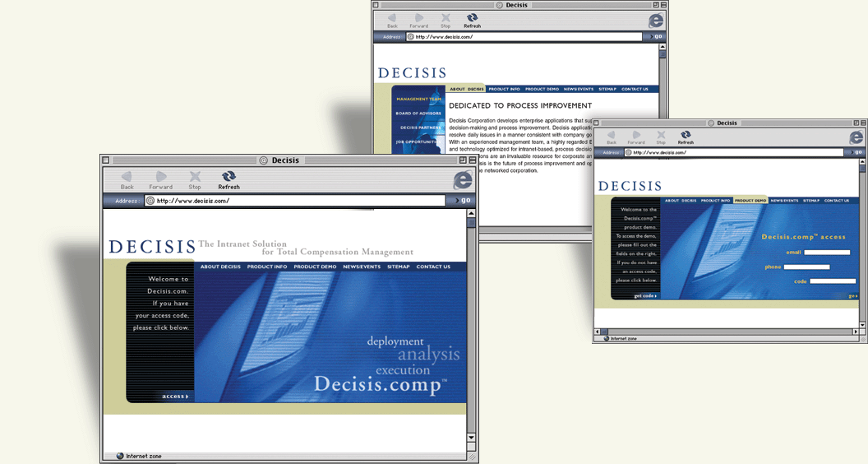
Task: Click the 'access' link in front-left window
Action: (175, 397)
